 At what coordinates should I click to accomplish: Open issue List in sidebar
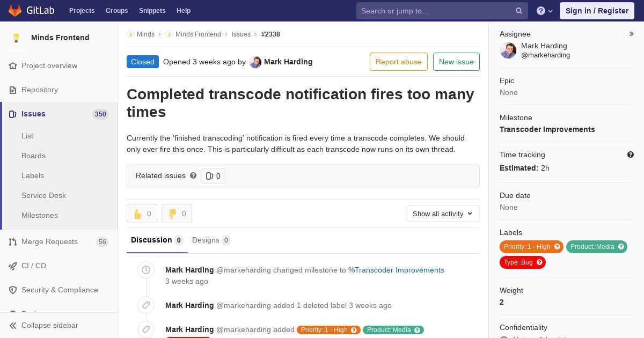[x=27, y=136]
